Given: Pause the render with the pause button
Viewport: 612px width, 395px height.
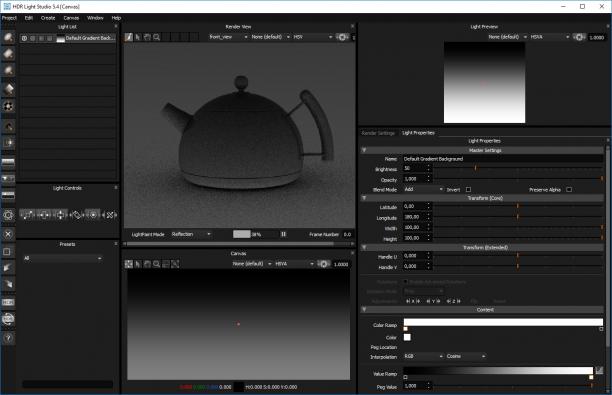Looking at the screenshot, I should 283,234.
